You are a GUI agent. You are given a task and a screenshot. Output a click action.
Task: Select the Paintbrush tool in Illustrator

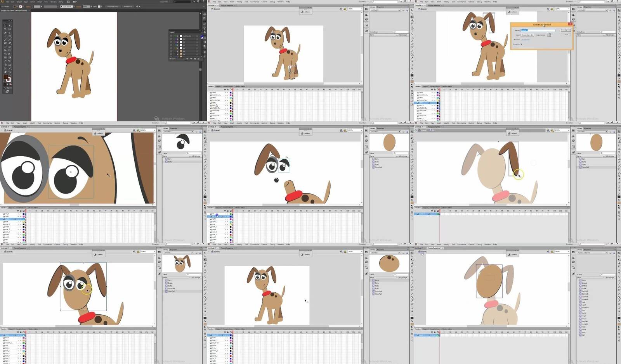[x=5, y=40]
